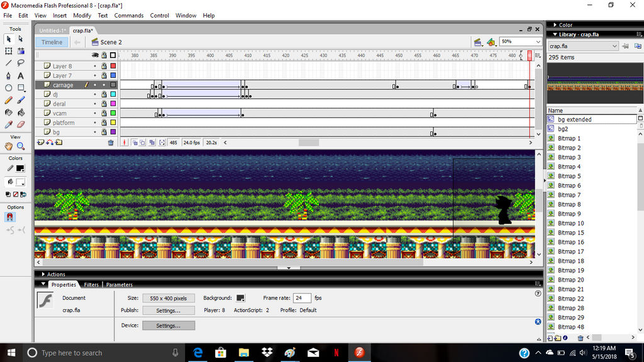Click the Center Frame icon
Screen dimensions: 644x362
[x=125, y=143]
